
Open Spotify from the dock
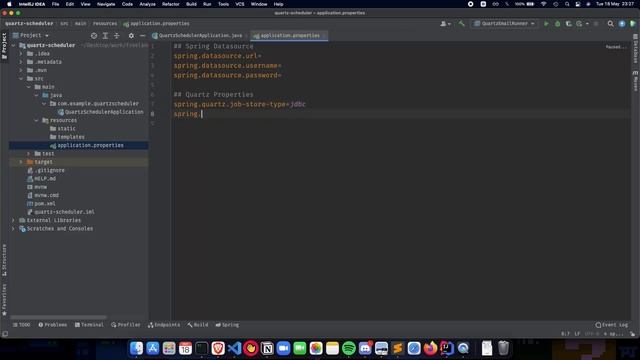click(x=349, y=348)
